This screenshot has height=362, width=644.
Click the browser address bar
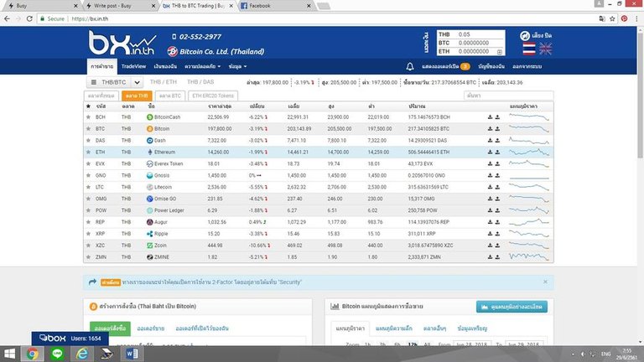(x=314, y=18)
